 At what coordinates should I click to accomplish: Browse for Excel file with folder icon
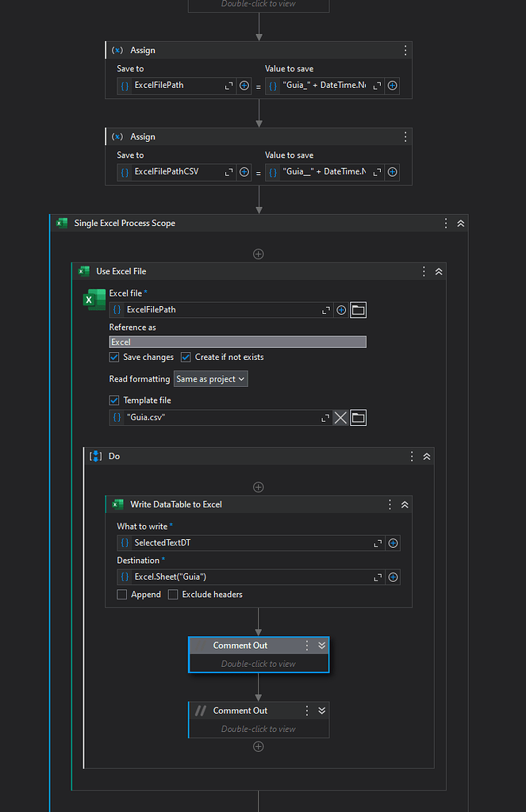358,310
